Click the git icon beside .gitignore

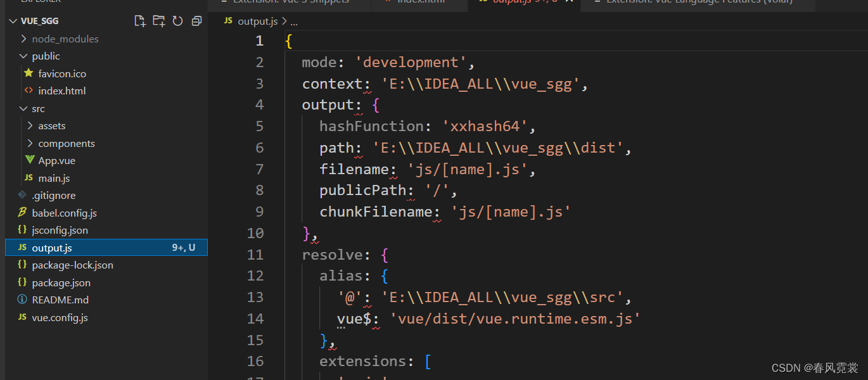pos(22,195)
